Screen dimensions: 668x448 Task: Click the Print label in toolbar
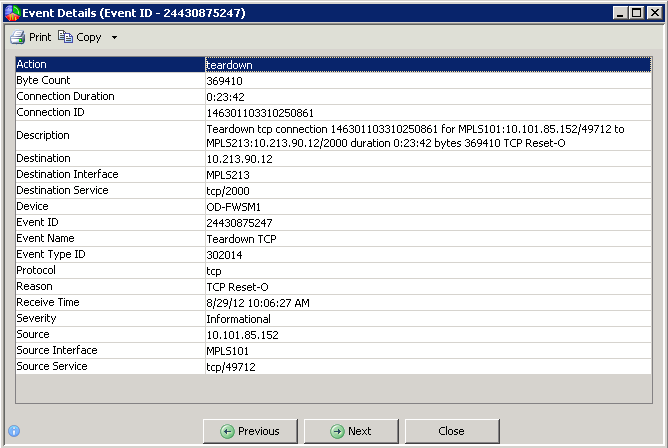coord(40,37)
